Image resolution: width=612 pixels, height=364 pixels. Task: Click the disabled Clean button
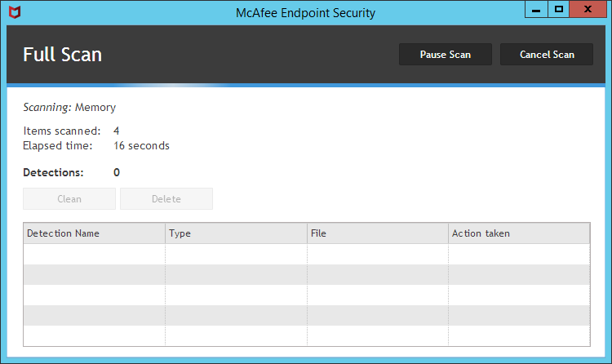pos(69,199)
